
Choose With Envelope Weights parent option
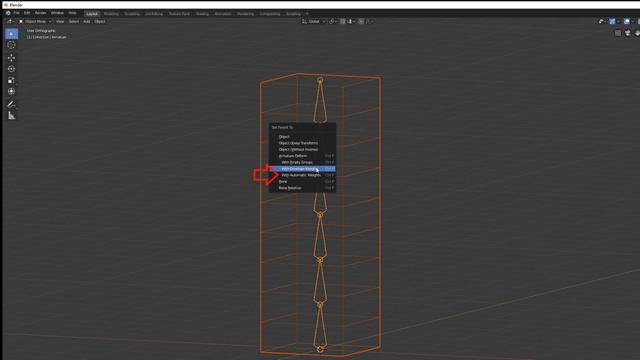coord(302,169)
